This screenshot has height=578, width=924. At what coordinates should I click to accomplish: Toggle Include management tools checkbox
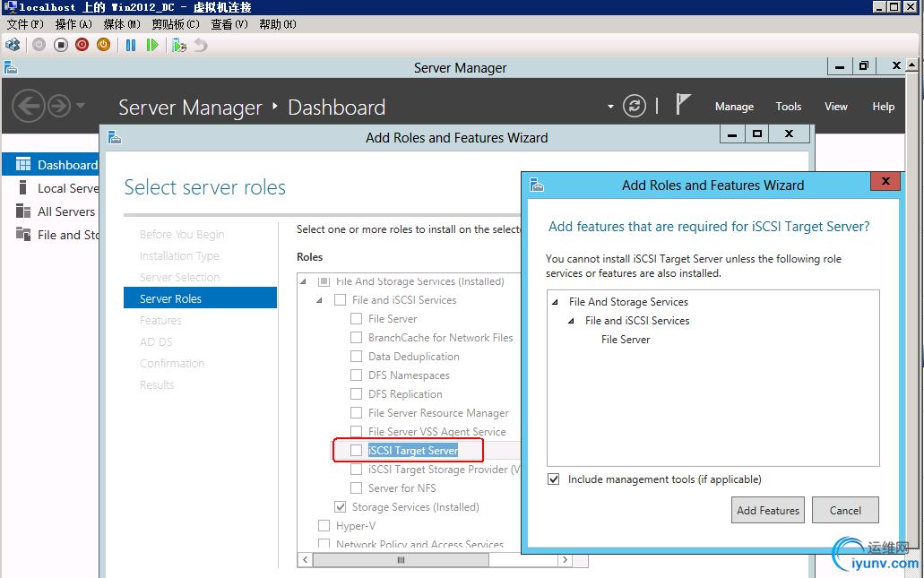(553, 479)
